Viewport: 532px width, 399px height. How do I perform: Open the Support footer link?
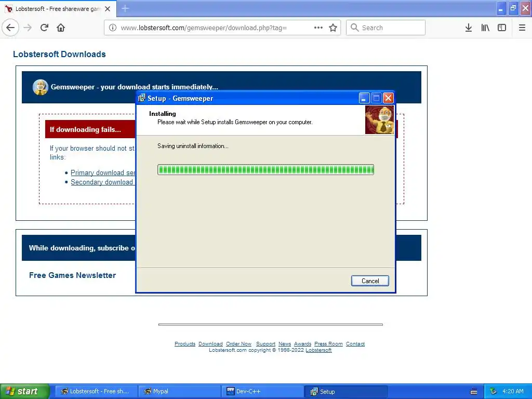click(x=265, y=344)
